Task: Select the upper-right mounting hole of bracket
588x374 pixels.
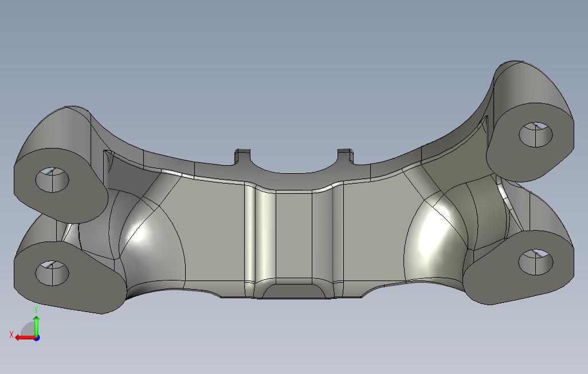Action: [535, 134]
